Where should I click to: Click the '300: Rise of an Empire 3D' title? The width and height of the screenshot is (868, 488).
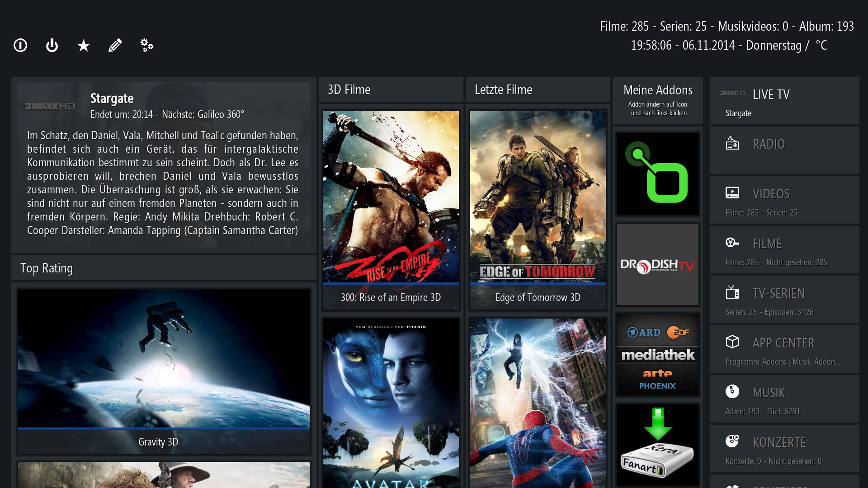pos(391,297)
